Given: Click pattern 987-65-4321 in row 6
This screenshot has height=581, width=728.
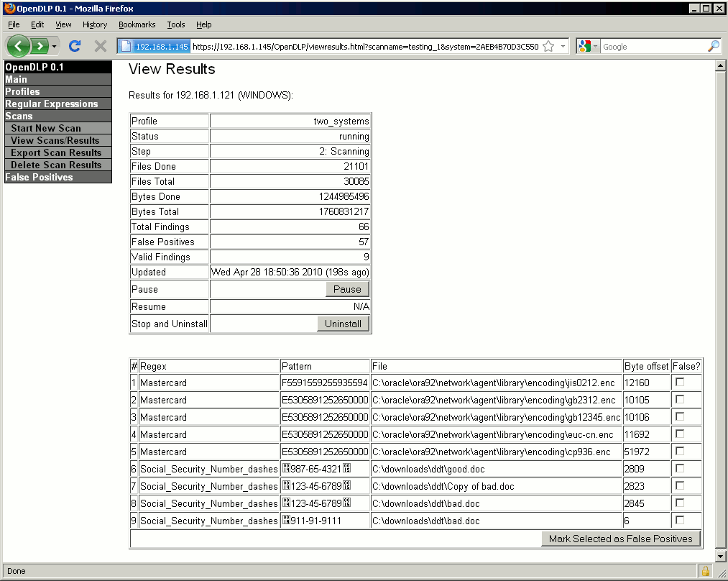Looking at the screenshot, I should [316, 469].
